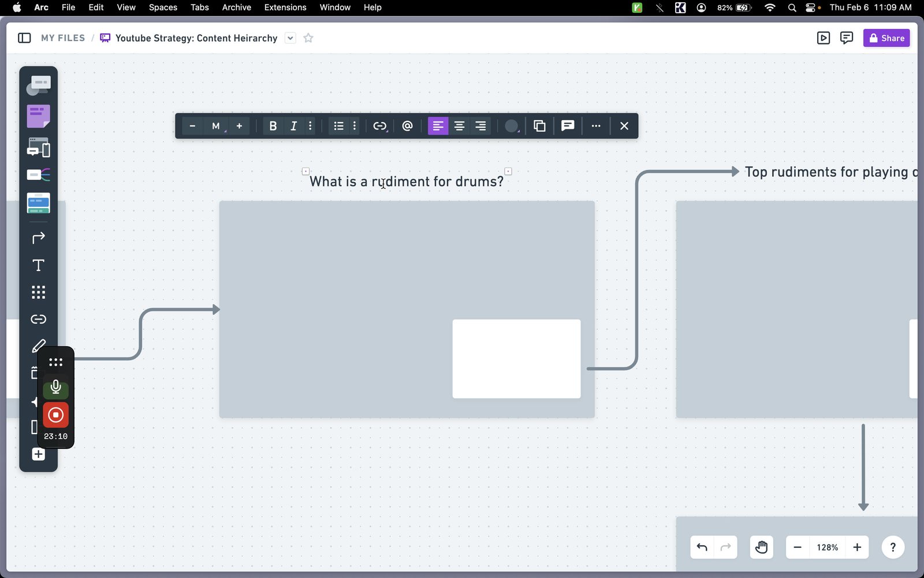Toggle the microphone in the recorder widget

click(55, 387)
